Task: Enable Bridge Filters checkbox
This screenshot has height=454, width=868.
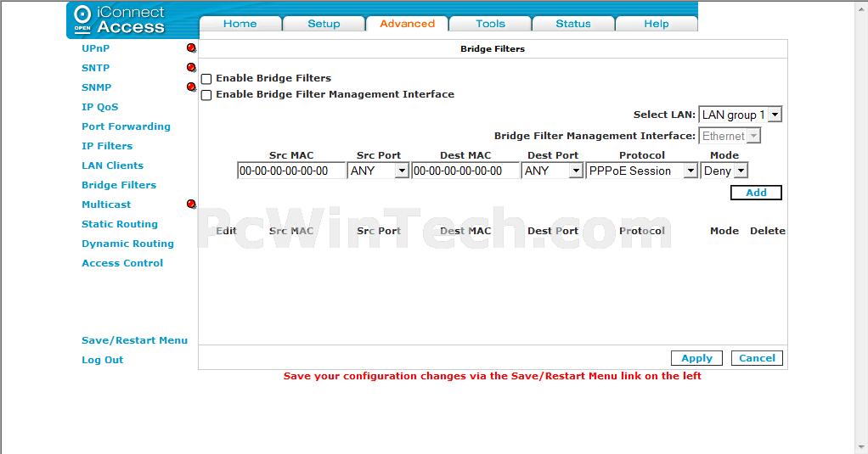Action: (x=206, y=79)
